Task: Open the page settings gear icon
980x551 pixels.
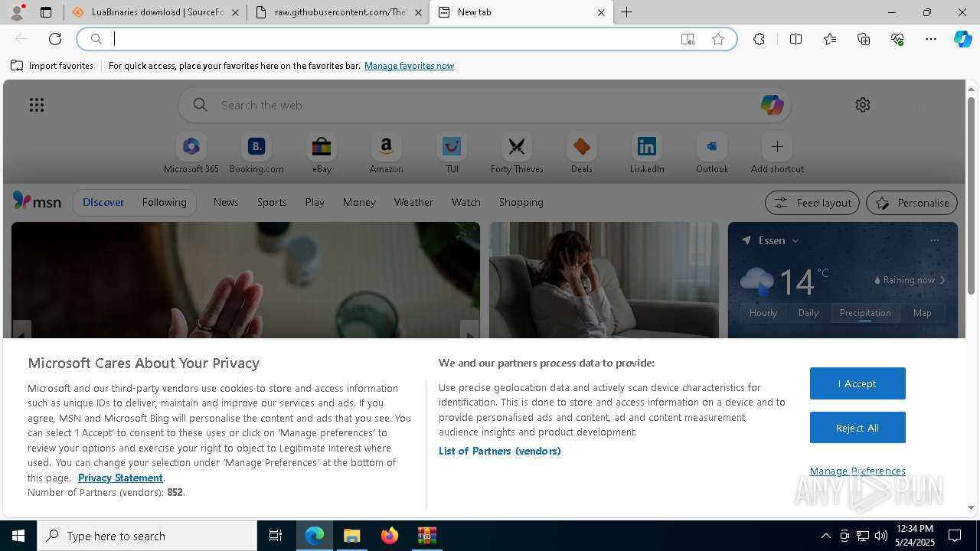Action: [863, 105]
